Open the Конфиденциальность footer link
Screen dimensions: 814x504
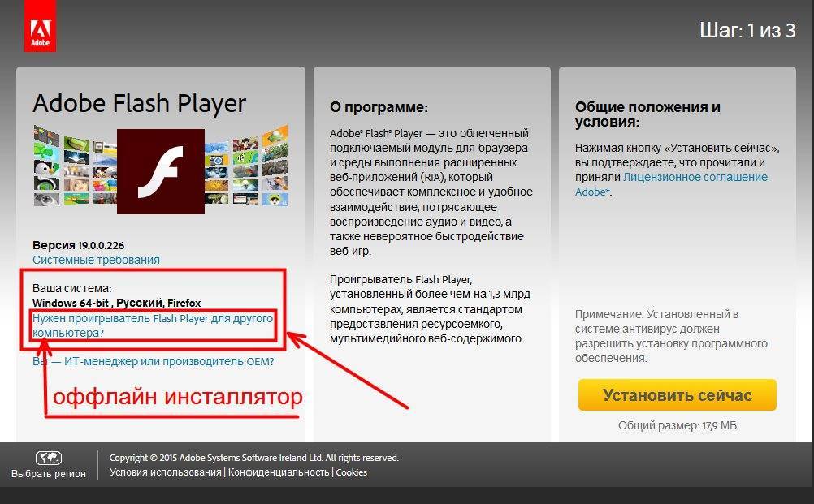coord(279,472)
